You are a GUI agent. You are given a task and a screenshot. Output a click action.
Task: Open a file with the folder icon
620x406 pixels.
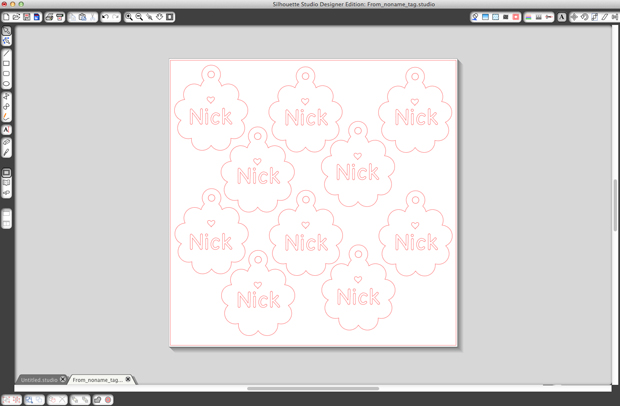point(16,17)
